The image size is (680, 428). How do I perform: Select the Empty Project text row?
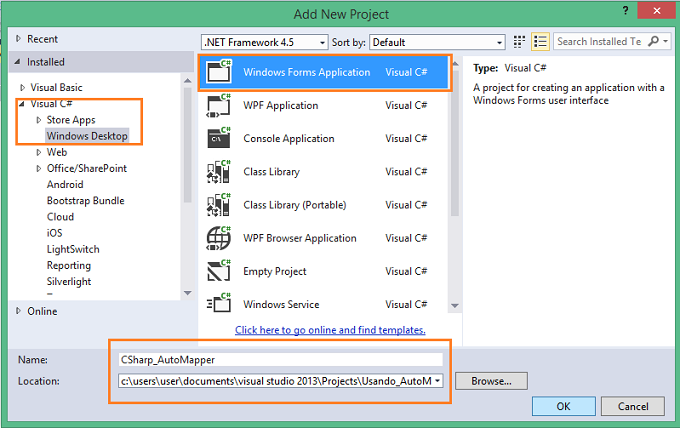323,271
